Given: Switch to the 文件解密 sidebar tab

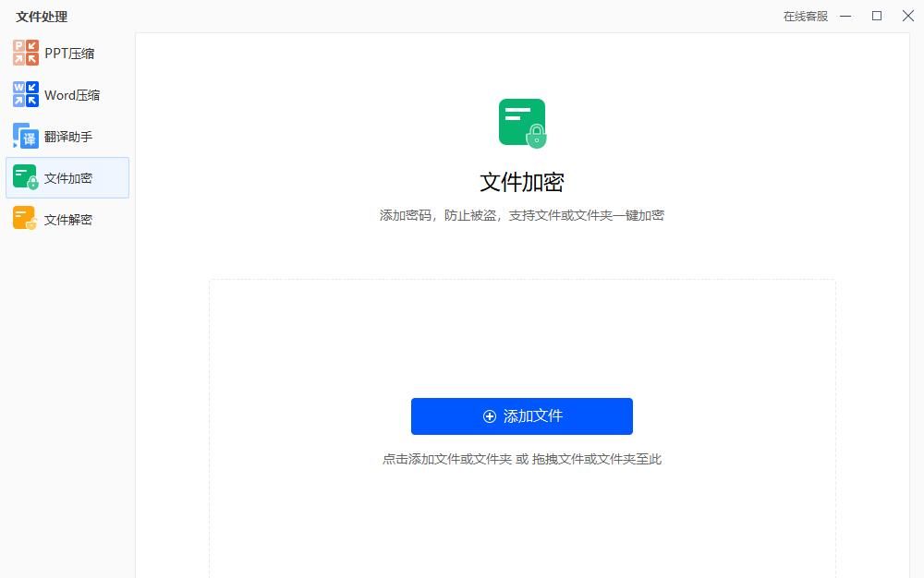Looking at the screenshot, I should coord(67,219).
